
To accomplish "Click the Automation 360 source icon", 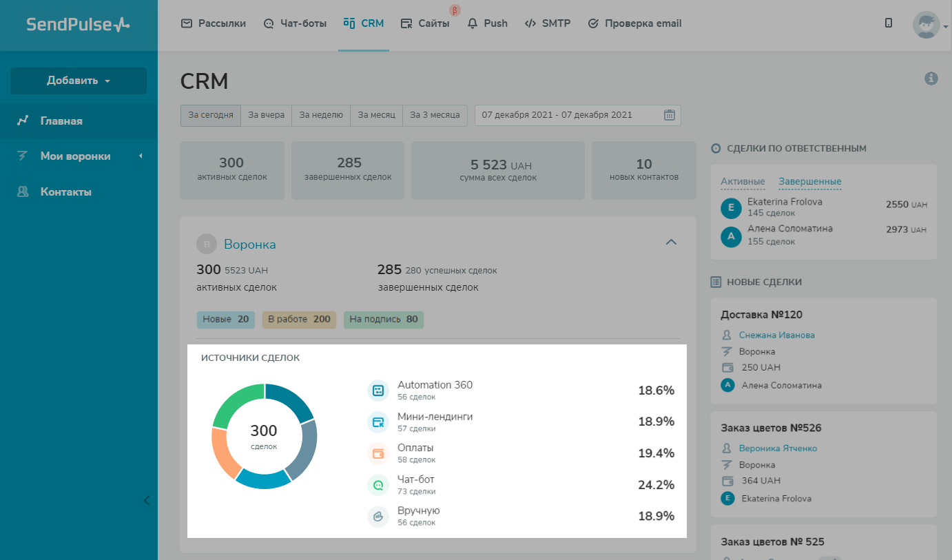I will click(x=378, y=391).
